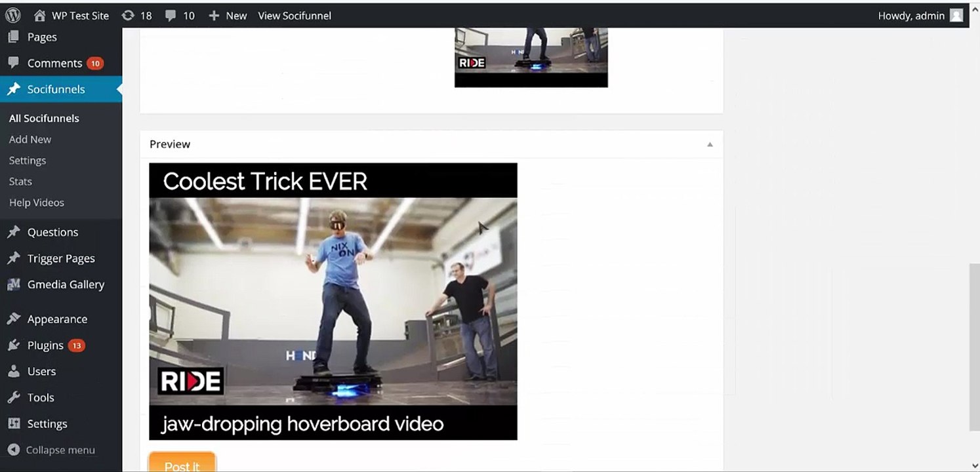Viewport: 980px width, 472px height.
Task: Open Settings under Socifunnels submenu
Action: pos(28,160)
